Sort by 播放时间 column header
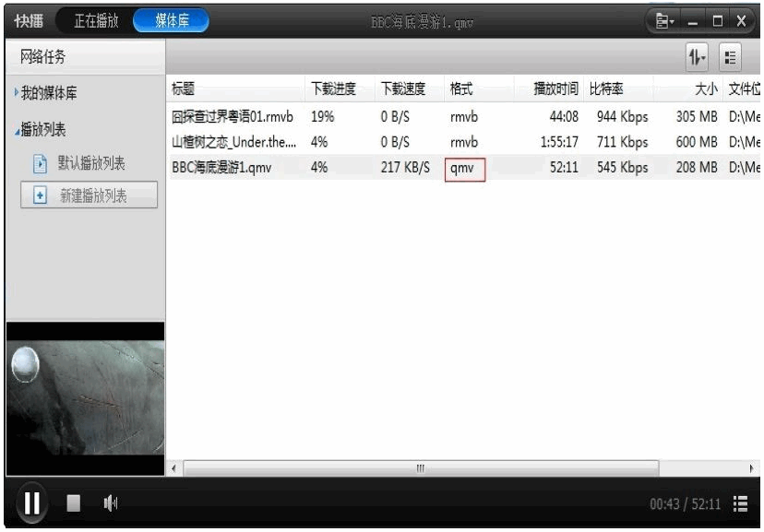Image resolution: width=764 pixels, height=532 pixels. (x=549, y=89)
